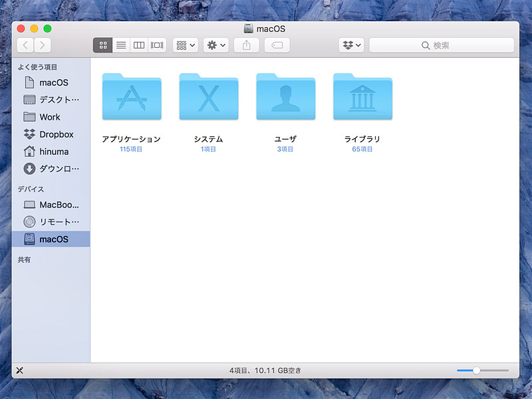Click the システム folder name label

pyautogui.click(x=208, y=139)
